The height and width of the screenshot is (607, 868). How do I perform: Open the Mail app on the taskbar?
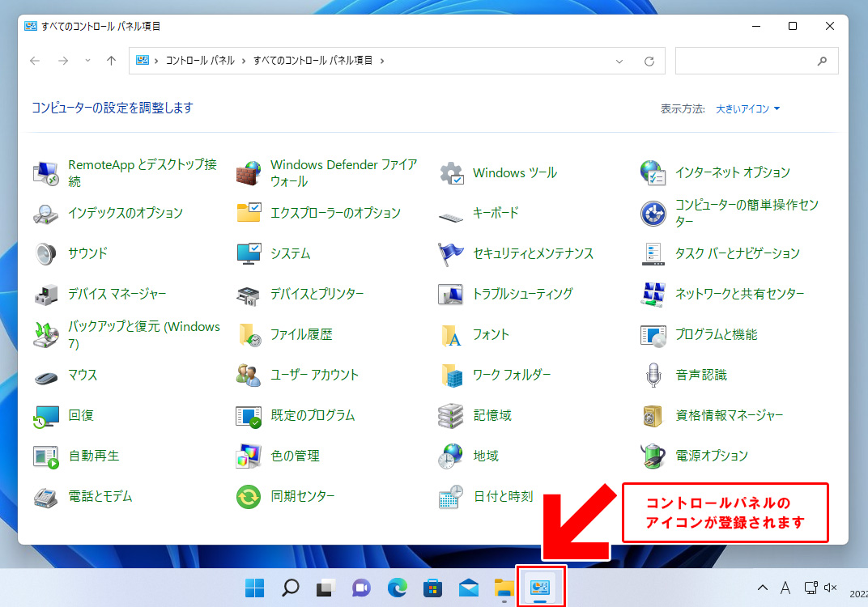468,588
